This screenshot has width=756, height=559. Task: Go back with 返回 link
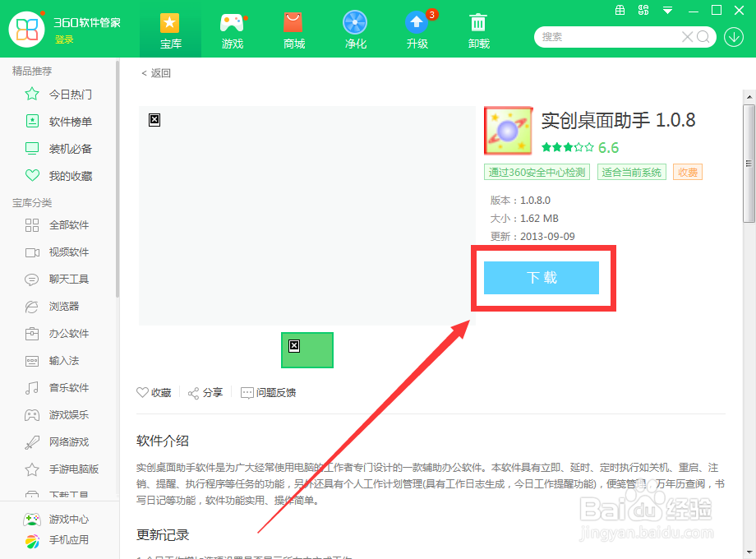coord(156,73)
